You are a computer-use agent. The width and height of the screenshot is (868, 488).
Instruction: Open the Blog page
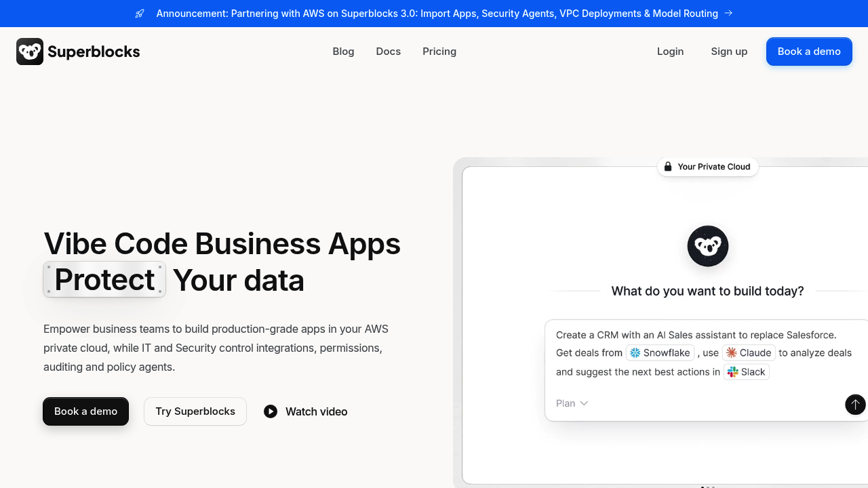click(343, 52)
